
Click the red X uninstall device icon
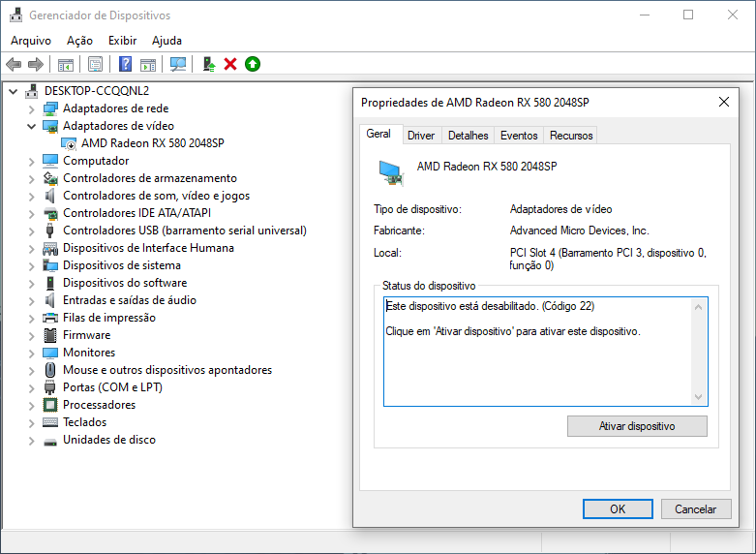click(x=230, y=64)
